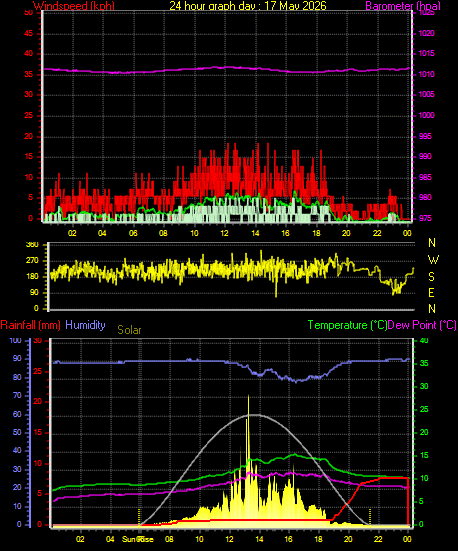Viewport: 458px width, 551px height.
Task: Select the 60 value on humidity axis
Action: 17,414
